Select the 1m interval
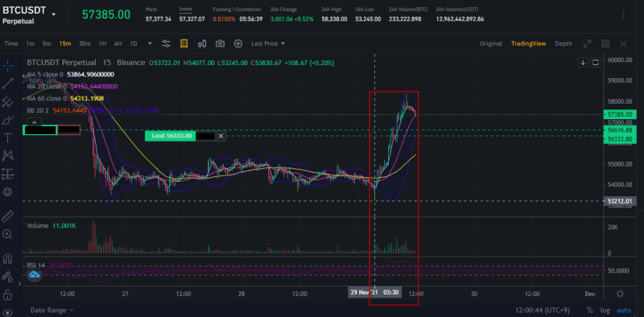The height and width of the screenshot is (317, 644). [x=30, y=43]
